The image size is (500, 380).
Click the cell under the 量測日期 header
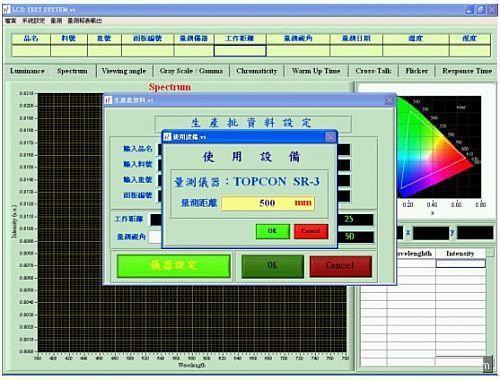pyautogui.click(x=356, y=51)
